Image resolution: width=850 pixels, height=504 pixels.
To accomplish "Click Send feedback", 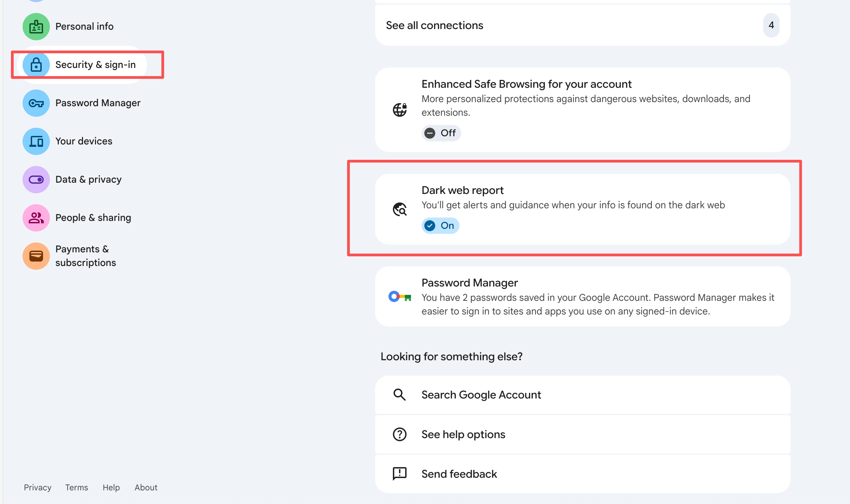I will click(459, 474).
